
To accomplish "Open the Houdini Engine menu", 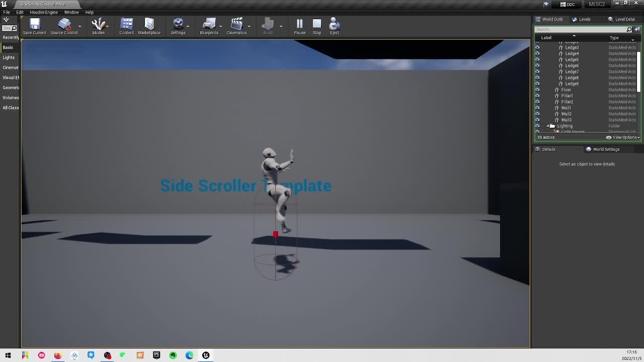I will click(x=44, y=12).
